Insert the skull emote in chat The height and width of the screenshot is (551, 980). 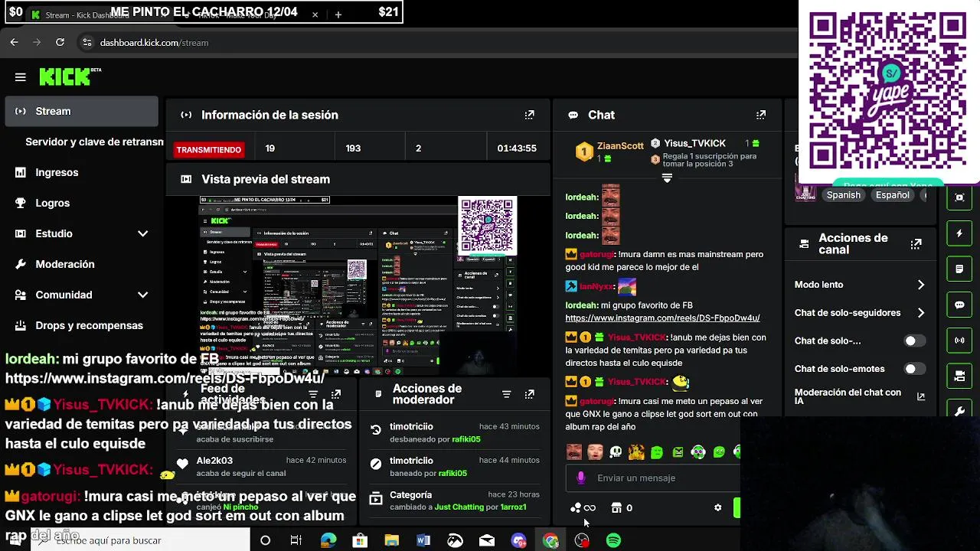[x=616, y=452]
